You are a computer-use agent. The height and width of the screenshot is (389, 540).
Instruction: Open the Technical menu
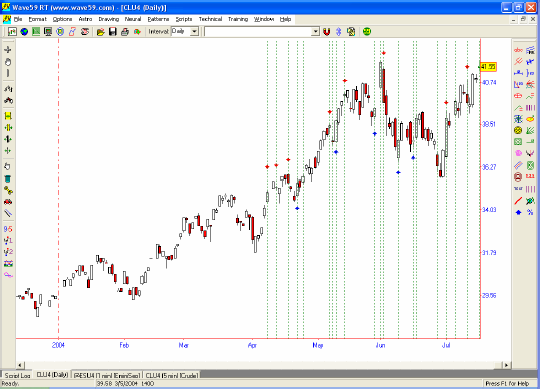point(210,19)
